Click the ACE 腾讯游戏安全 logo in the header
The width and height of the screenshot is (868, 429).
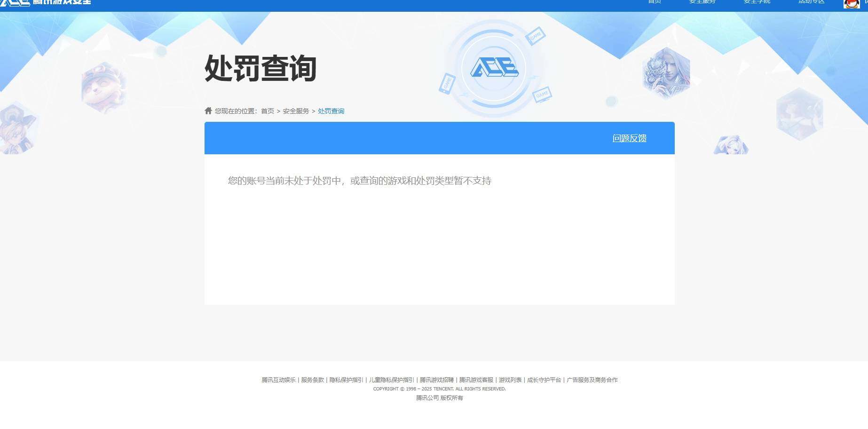pos(46,2)
